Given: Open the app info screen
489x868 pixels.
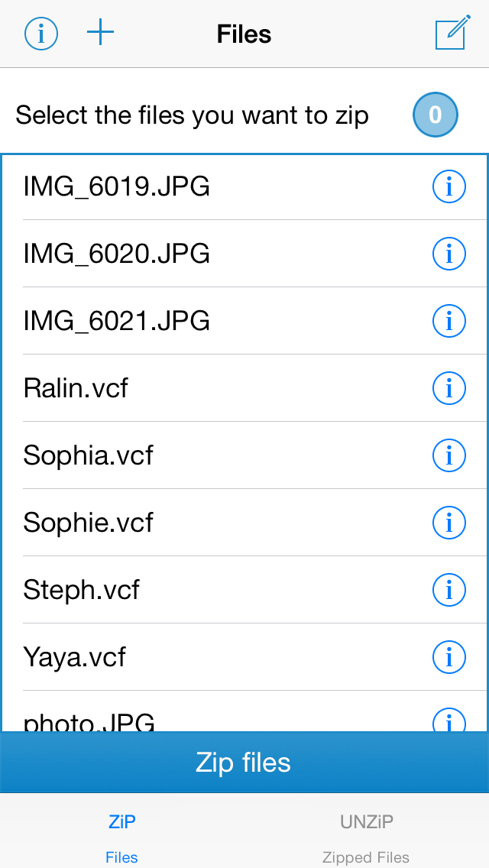Looking at the screenshot, I should pyautogui.click(x=40, y=33).
